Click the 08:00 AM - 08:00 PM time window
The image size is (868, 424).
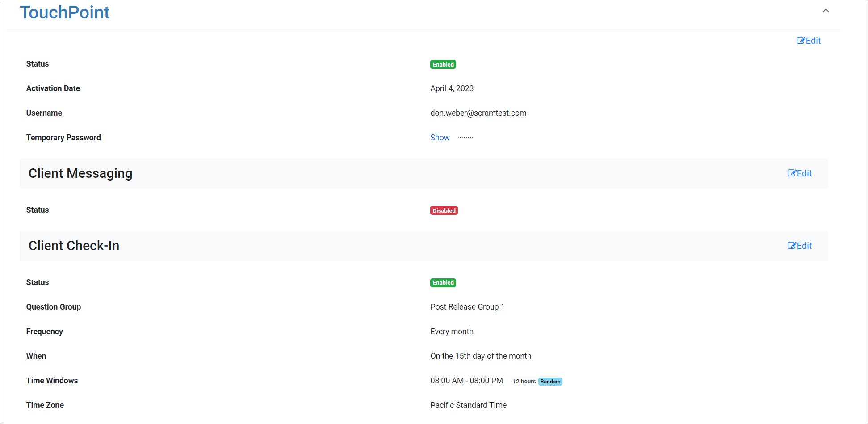[x=466, y=381]
